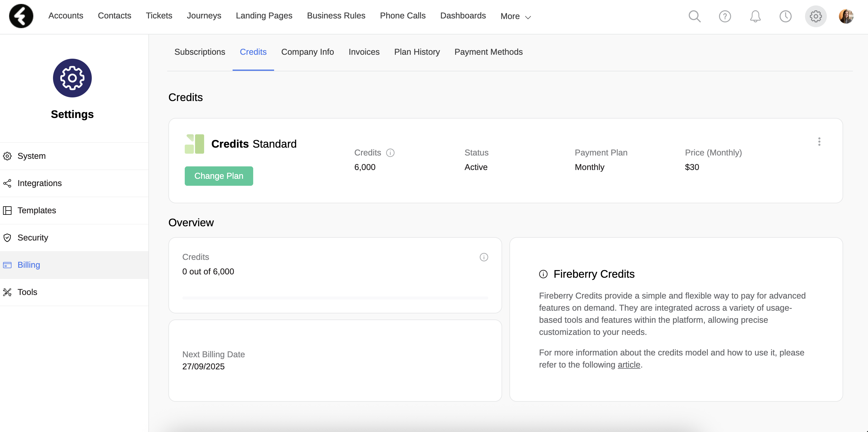Click the Fireberry logo icon
This screenshot has width=868, height=432.
pos(21,16)
